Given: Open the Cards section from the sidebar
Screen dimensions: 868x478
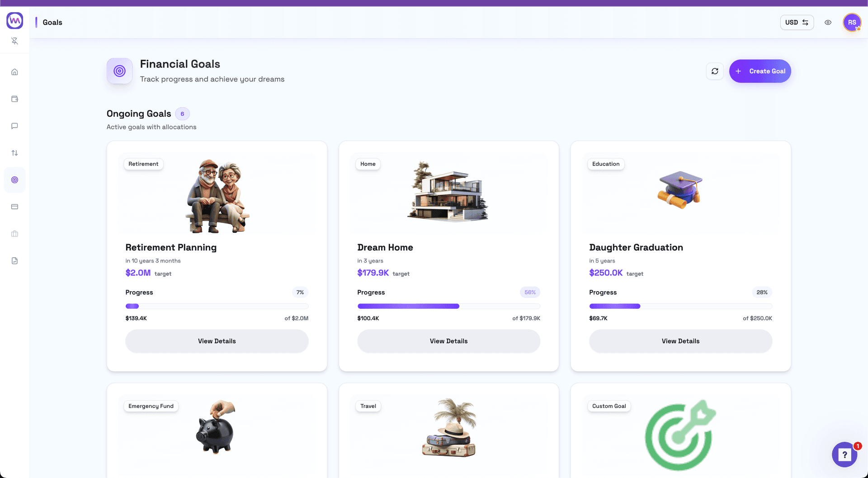Looking at the screenshot, I should pos(14,207).
